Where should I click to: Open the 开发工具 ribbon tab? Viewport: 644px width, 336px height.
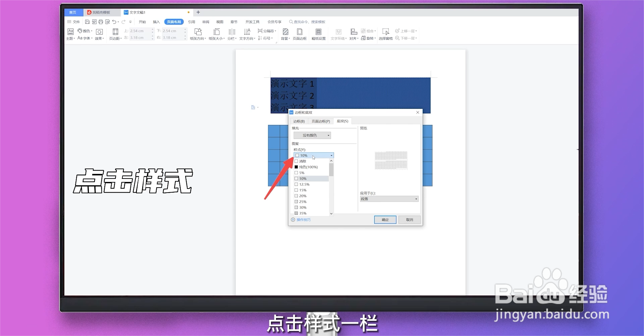pos(252,22)
